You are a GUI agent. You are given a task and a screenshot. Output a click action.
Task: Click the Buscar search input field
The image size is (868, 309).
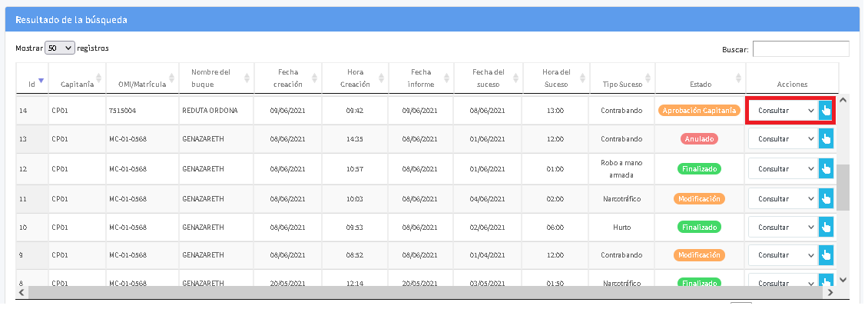click(x=800, y=49)
